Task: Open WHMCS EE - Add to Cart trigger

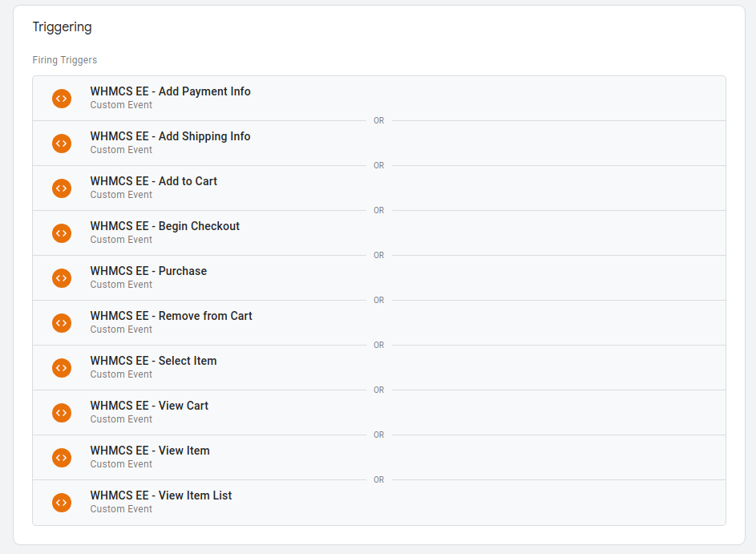Action: (x=153, y=181)
